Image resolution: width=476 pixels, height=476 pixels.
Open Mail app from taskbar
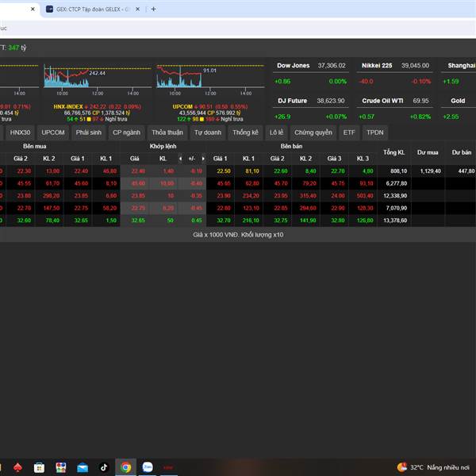pyautogui.click(x=83, y=467)
